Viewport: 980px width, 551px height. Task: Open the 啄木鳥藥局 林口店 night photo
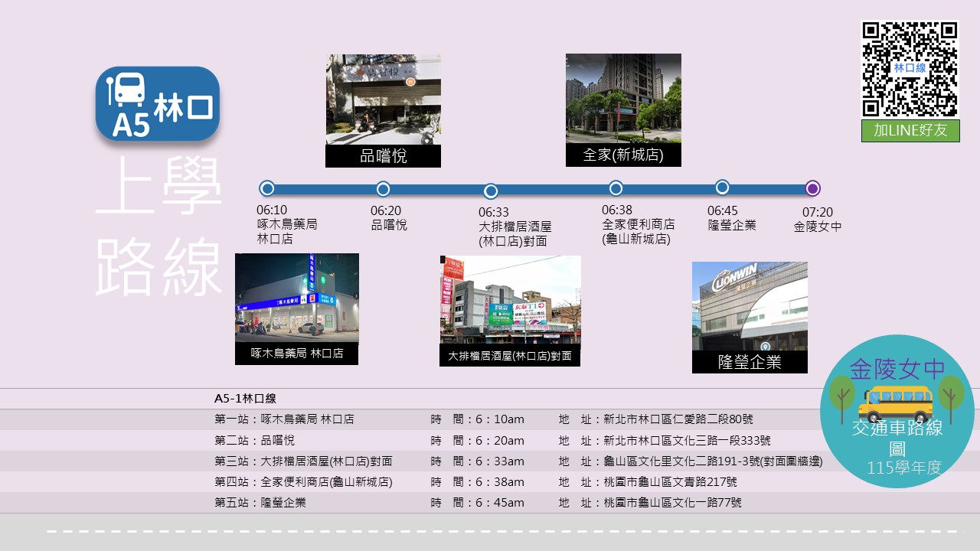click(x=297, y=298)
